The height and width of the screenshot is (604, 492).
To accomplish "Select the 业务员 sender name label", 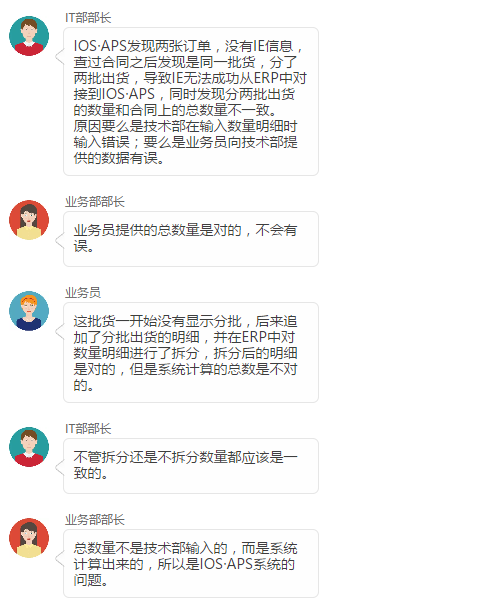I will pos(83,293).
